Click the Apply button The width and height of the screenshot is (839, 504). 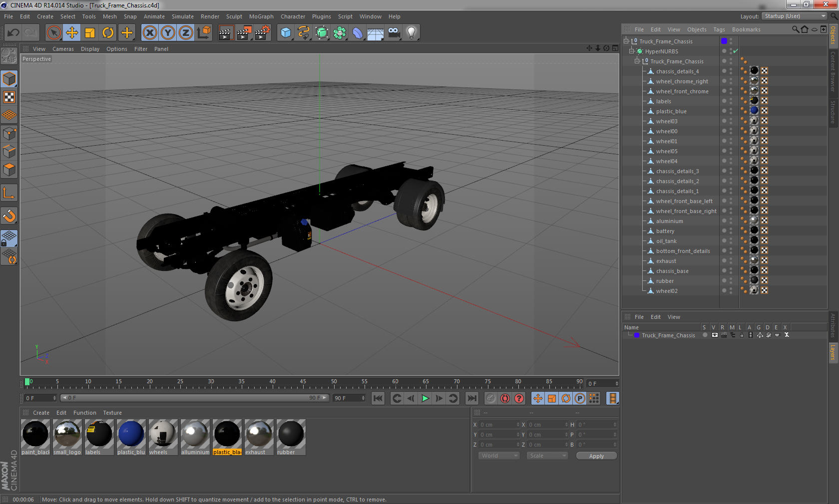(x=596, y=456)
